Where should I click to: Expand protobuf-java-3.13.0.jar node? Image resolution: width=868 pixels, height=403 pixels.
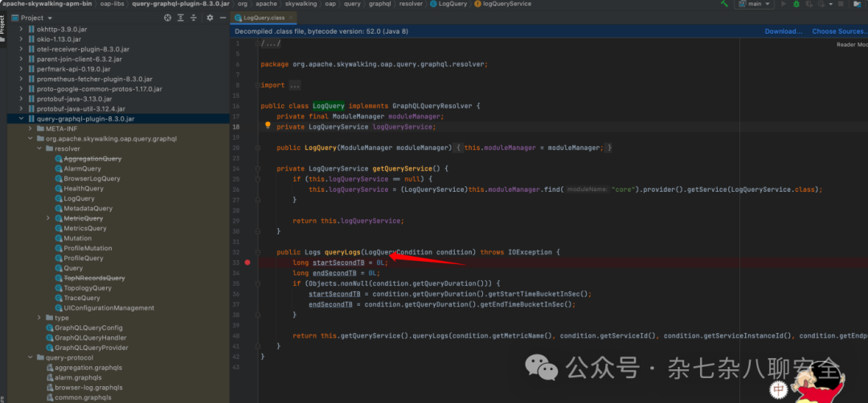[x=22, y=99]
